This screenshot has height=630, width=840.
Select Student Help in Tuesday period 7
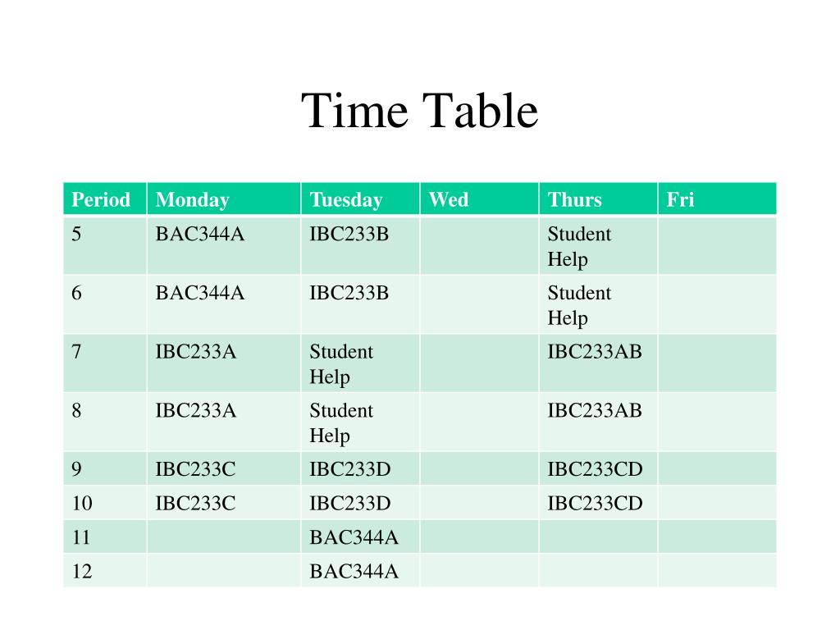340,364
